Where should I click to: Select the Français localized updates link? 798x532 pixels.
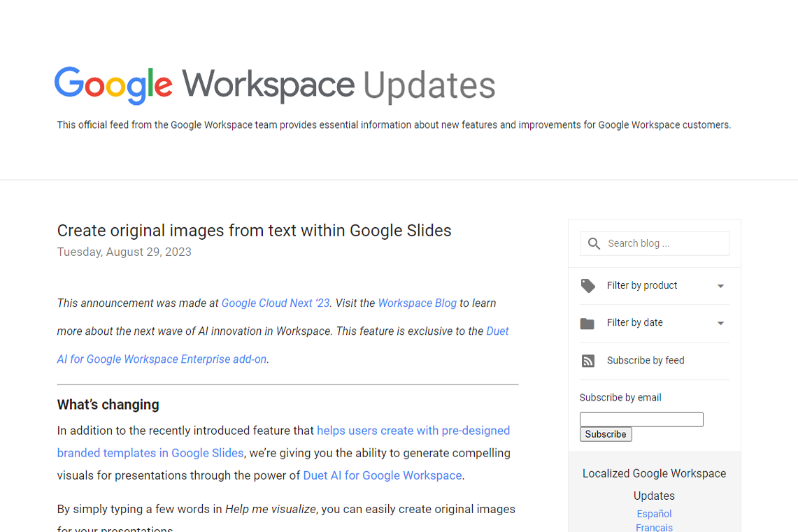[x=653, y=527]
